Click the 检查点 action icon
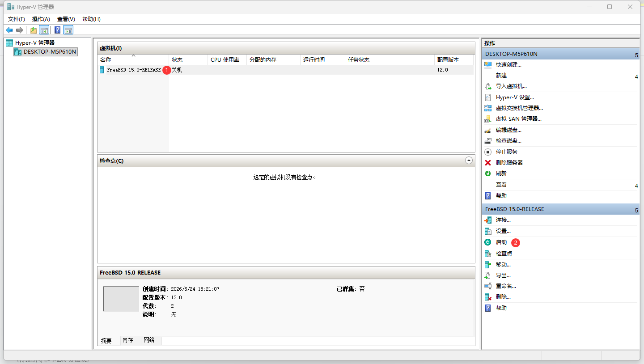 pos(488,254)
